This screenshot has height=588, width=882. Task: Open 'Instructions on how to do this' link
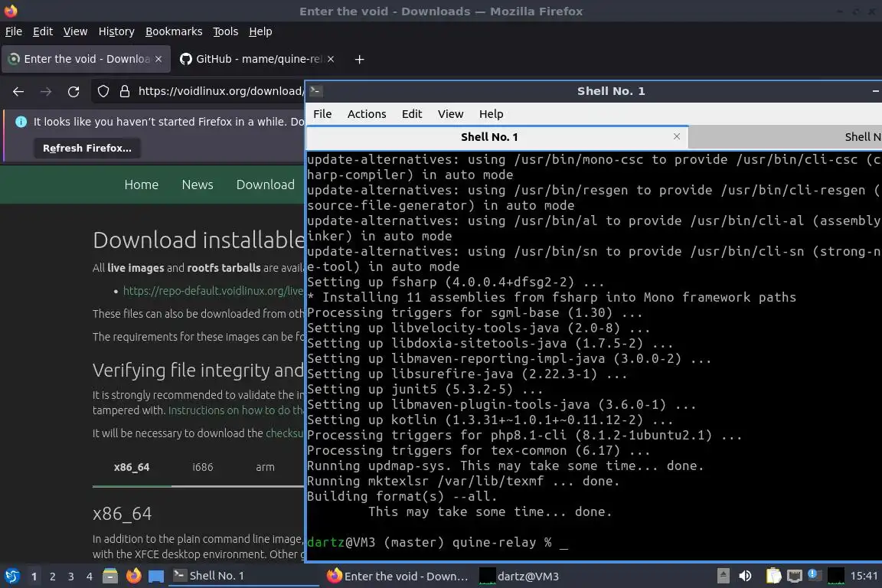click(236, 410)
